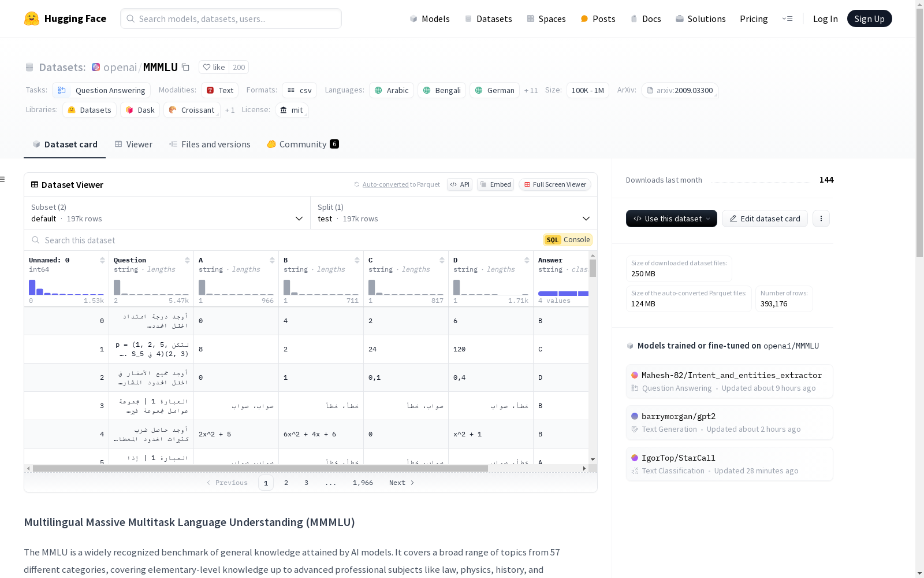Click the API button
Screen dimensions: 924x578
(460, 184)
